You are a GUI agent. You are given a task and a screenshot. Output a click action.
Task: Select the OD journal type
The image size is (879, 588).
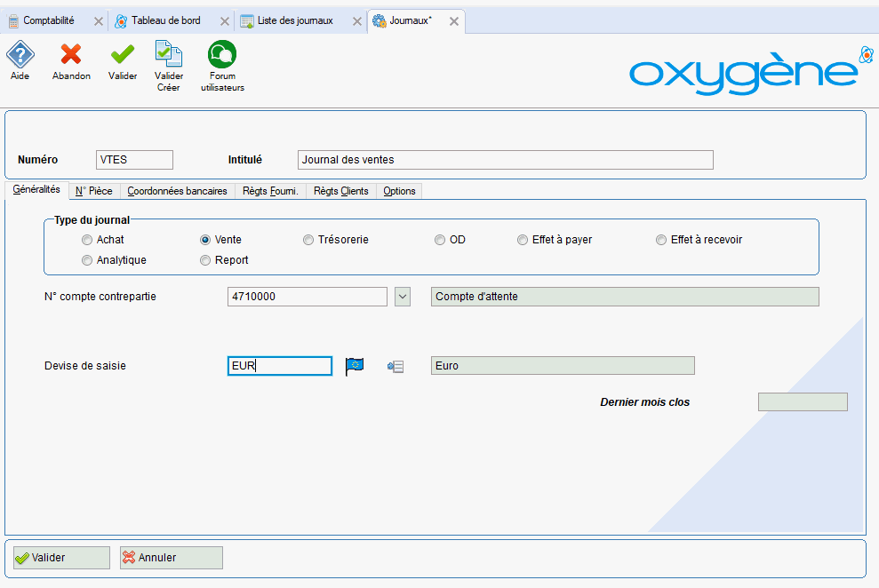coord(440,240)
